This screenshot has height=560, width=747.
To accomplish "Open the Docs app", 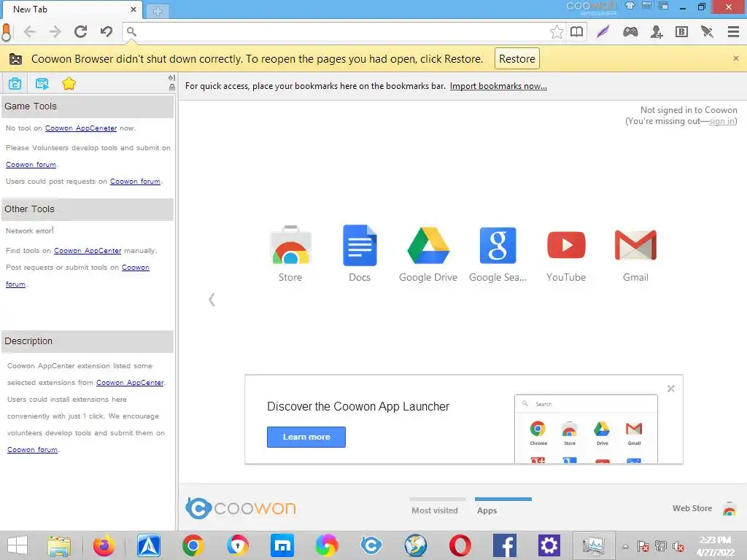I will point(360,254).
